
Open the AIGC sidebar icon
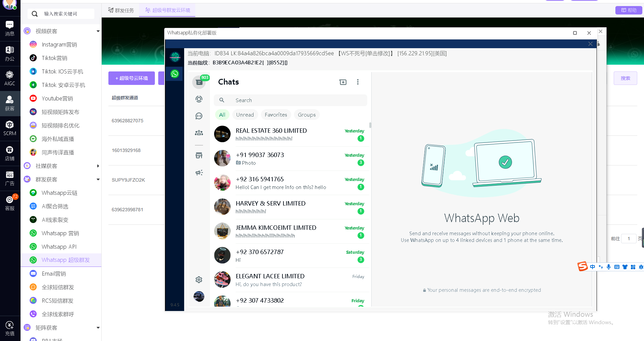(x=10, y=79)
